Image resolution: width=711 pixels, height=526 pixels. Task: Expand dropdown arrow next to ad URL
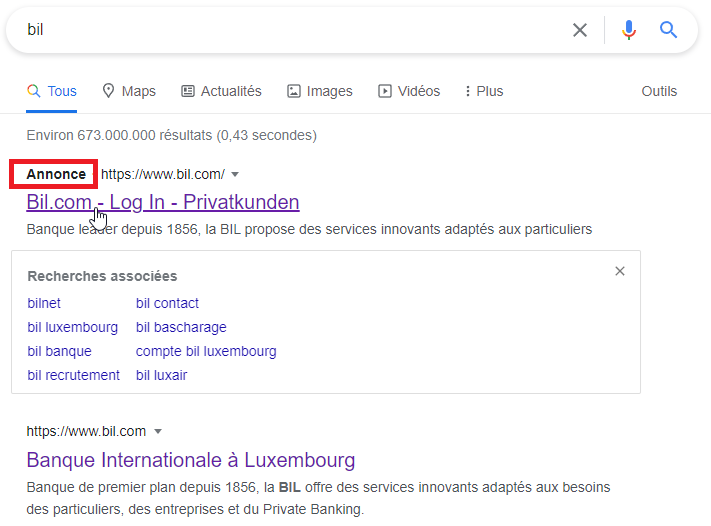[x=235, y=175]
